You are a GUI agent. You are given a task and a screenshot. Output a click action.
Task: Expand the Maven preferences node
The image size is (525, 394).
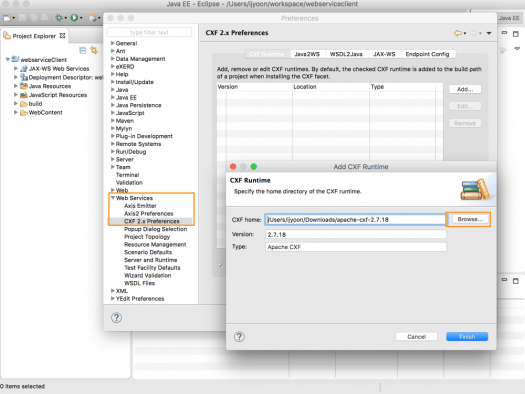coord(113,120)
